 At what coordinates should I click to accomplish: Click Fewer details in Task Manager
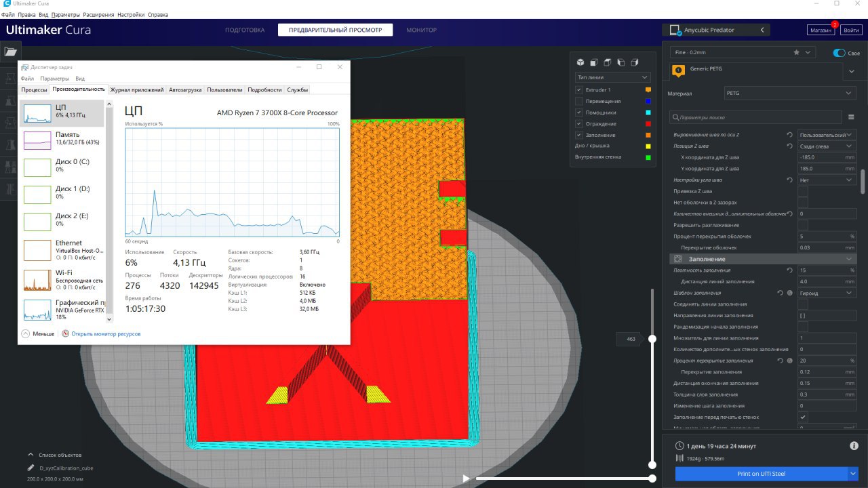(x=38, y=333)
